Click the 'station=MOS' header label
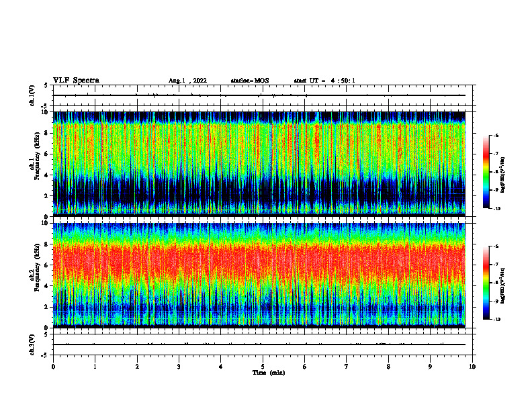 pos(250,81)
